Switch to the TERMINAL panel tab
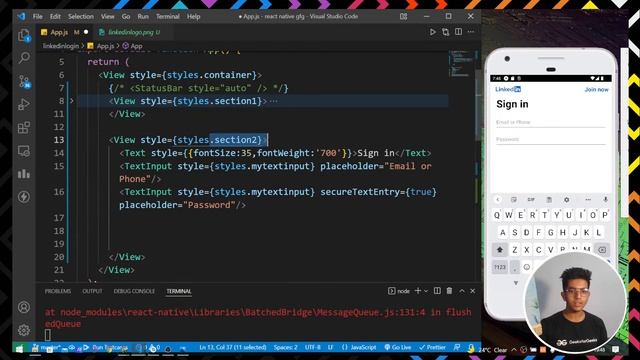This screenshot has height=360, width=640. pyautogui.click(x=179, y=291)
